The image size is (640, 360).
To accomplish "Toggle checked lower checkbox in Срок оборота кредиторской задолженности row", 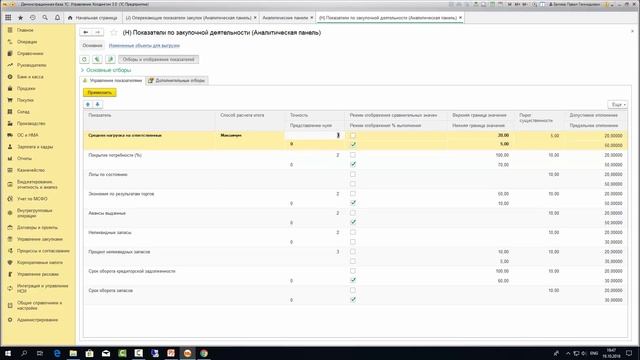I will tap(353, 280).
